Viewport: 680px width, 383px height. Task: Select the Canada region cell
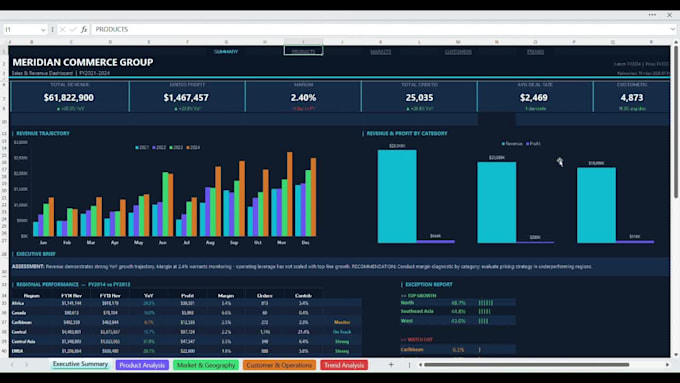[x=19, y=313]
